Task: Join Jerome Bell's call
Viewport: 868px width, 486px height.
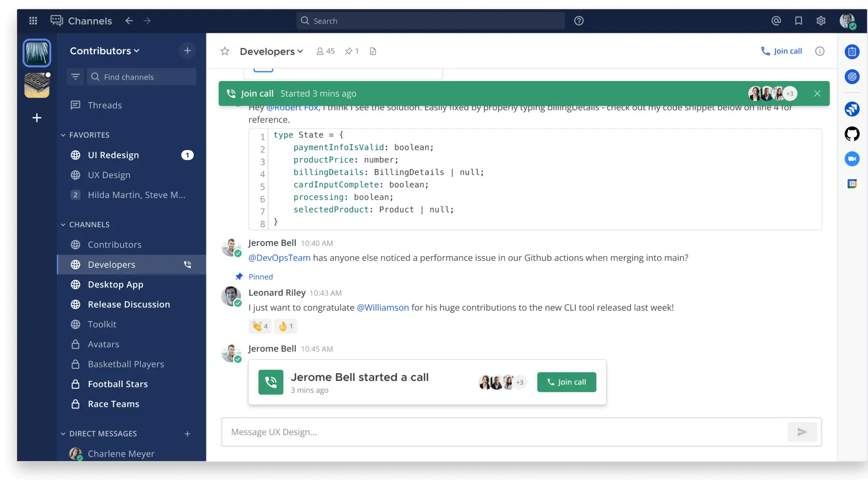Action: click(x=566, y=382)
